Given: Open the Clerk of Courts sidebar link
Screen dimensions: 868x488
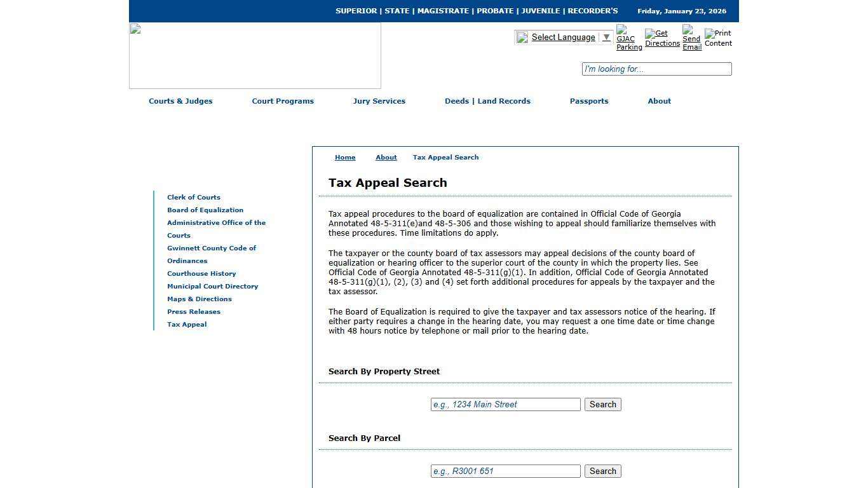Looking at the screenshot, I should tap(193, 197).
